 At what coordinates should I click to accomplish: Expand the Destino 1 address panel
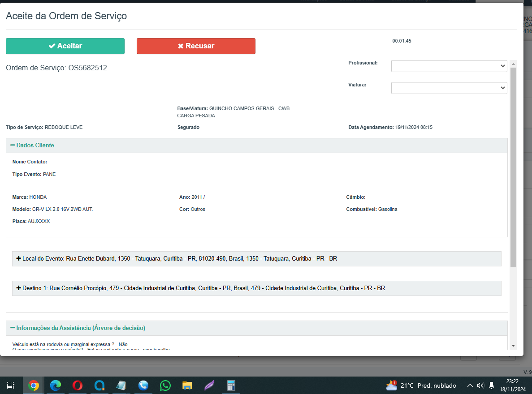19,288
